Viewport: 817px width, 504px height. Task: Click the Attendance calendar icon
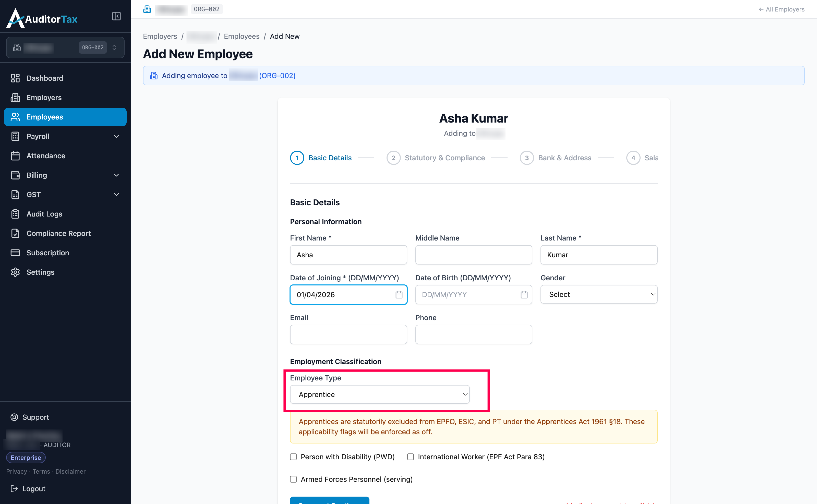coord(15,156)
